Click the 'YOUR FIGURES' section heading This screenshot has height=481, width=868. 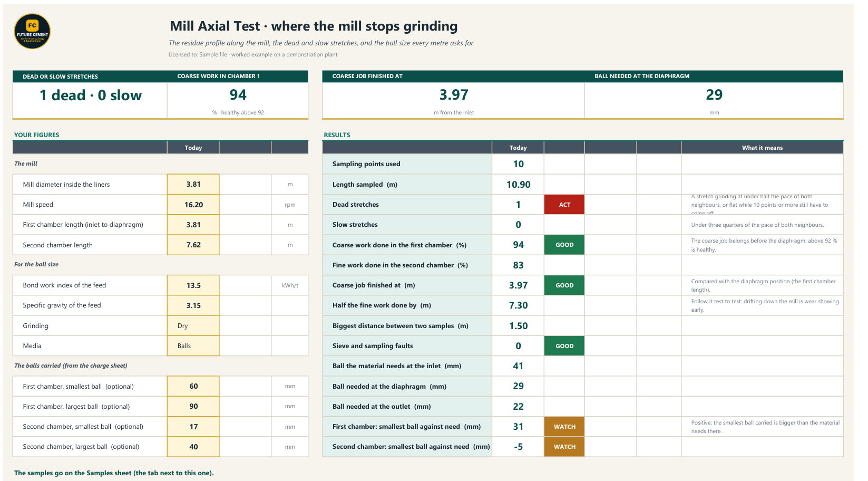click(36, 135)
